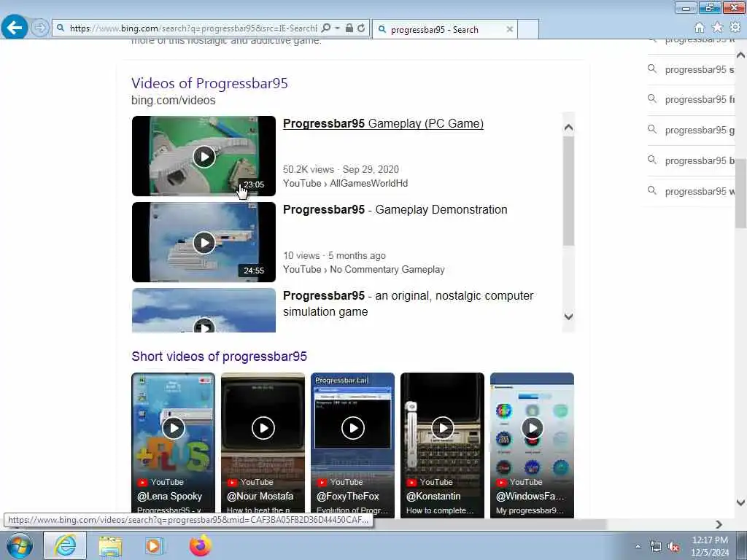Viewport: 747px width, 560px height.
Task: Play the @Lena Spooky short video
Action: click(x=174, y=446)
